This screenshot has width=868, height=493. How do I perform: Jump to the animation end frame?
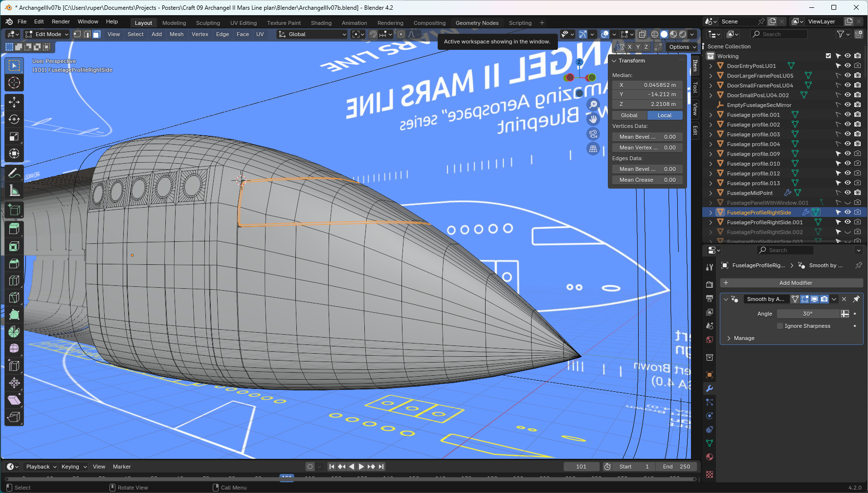point(381,467)
